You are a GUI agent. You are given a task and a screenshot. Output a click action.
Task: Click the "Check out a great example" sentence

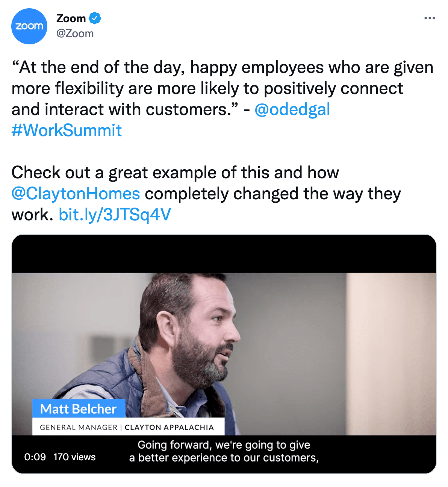(175, 173)
